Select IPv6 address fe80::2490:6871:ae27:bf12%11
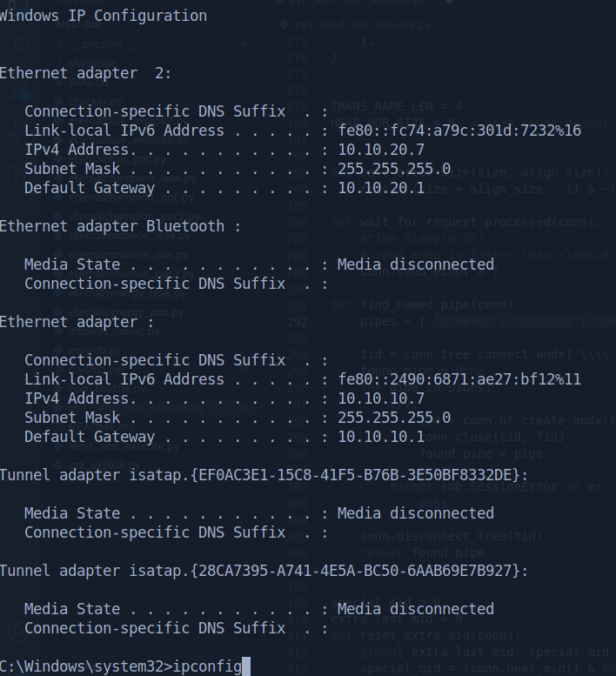The image size is (616, 676). click(x=459, y=379)
